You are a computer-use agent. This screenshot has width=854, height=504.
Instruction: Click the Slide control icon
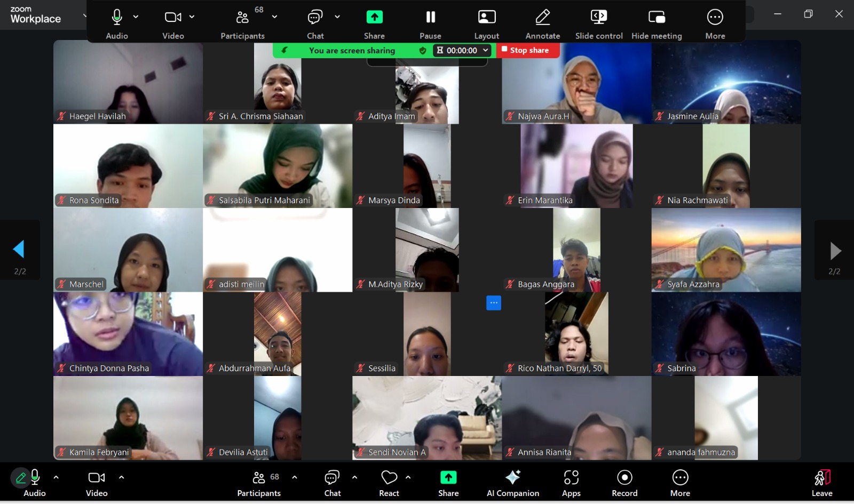(x=598, y=18)
